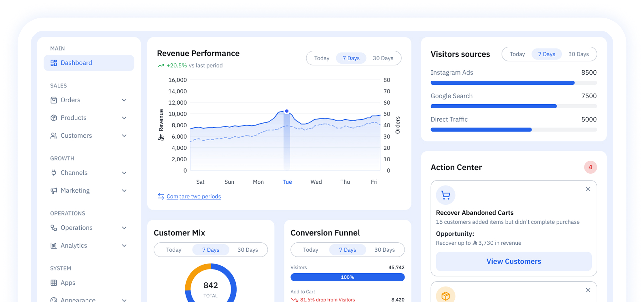Dismiss the Recover Abandoned Carts card
This screenshot has height=302, width=644.
[588, 189]
